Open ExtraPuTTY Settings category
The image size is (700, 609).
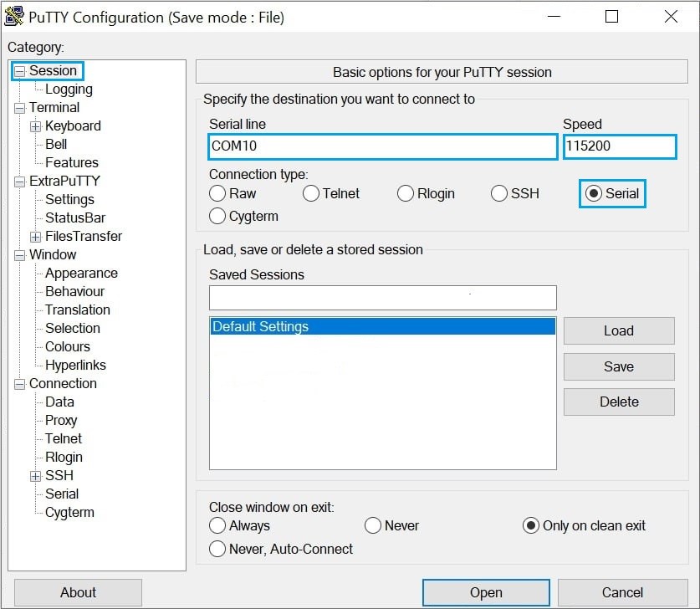[x=69, y=199]
